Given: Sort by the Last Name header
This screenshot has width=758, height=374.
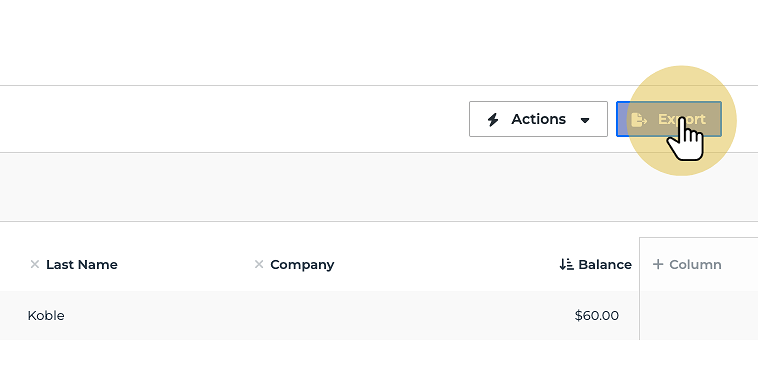Looking at the screenshot, I should coord(82,265).
